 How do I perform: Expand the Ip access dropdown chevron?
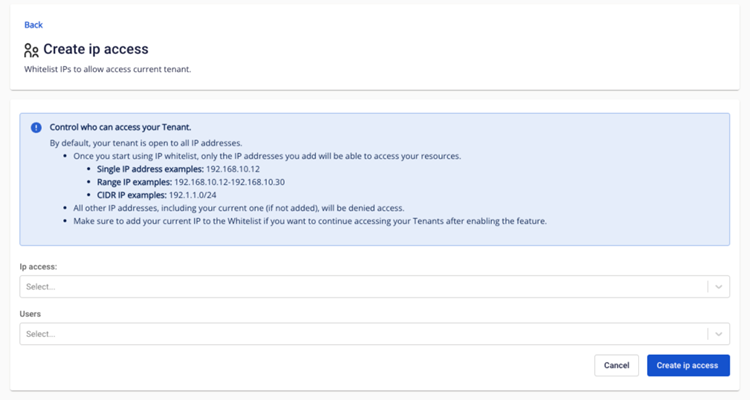point(718,287)
